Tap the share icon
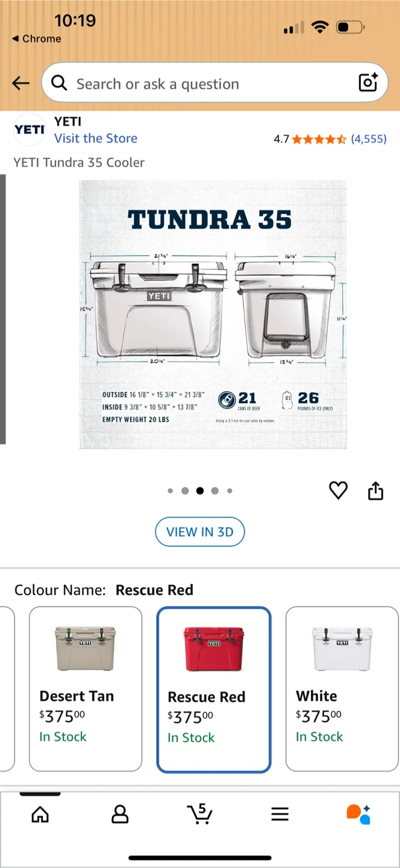 click(375, 491)
